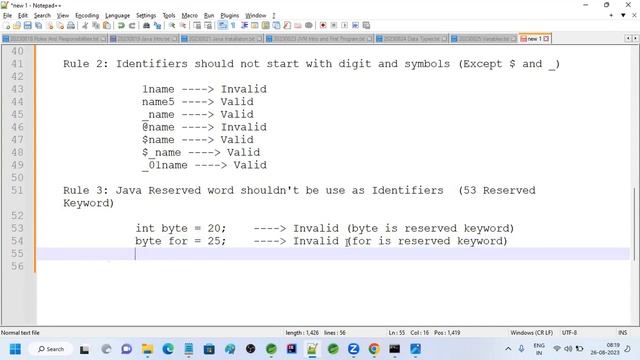
Task: Click the Stop macro recording icon
Action: (x=334, y=25)
